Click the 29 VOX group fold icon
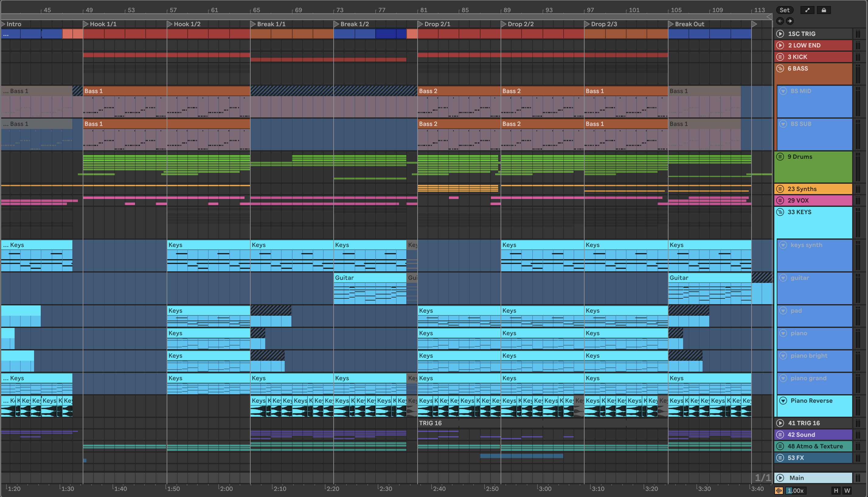Screen dimensions: 868x497 [x=780, y=200]
